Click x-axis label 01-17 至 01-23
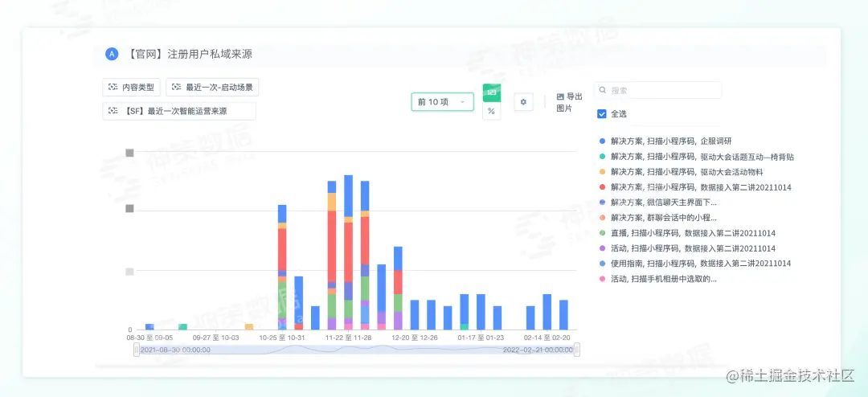The image size is (868, 397). pos(481,337)
